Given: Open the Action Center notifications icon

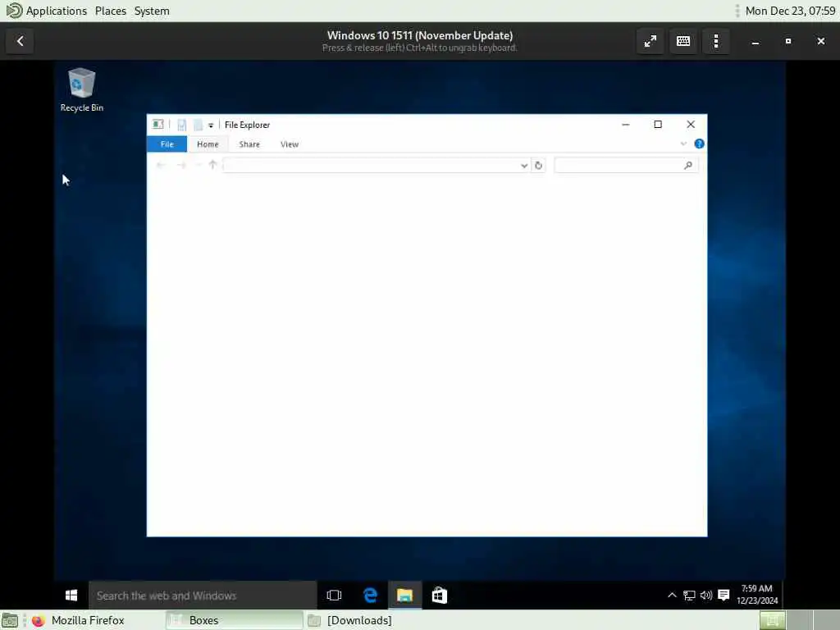Looking at the screenshot, I should click(x=724, y=595).
